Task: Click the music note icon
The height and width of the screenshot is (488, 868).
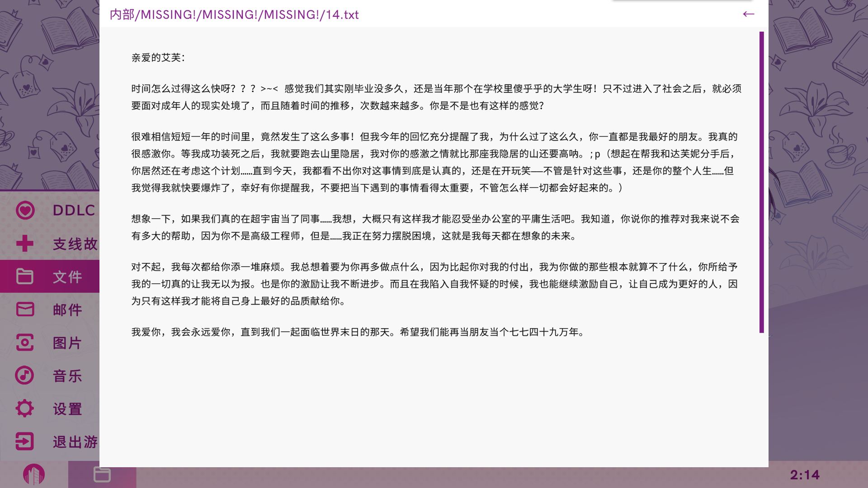Action: tap(25, 375)
